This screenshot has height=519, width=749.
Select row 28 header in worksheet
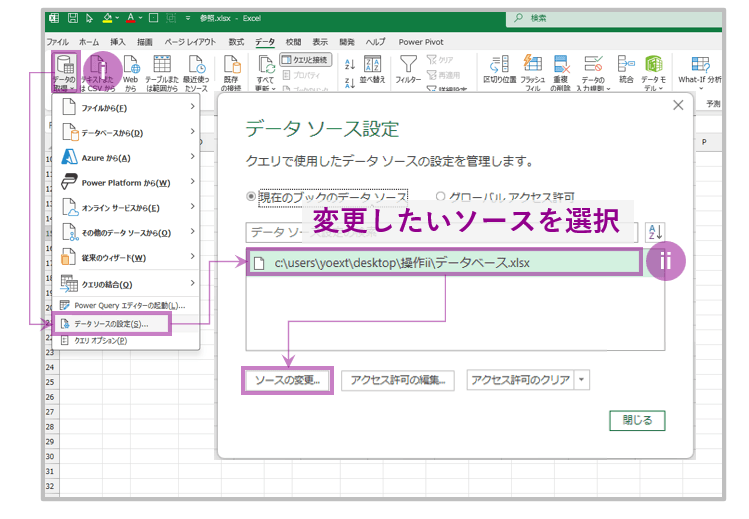tap(50, 426)
